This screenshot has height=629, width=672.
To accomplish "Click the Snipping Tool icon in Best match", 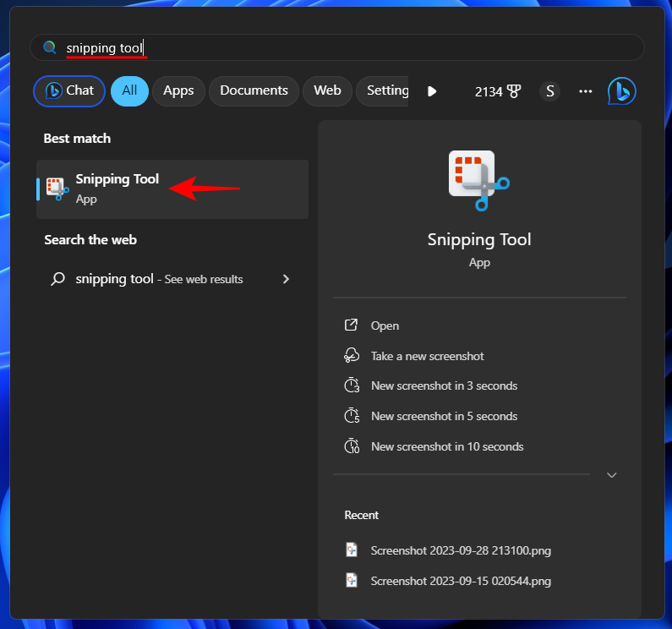I will coord(57,189).
